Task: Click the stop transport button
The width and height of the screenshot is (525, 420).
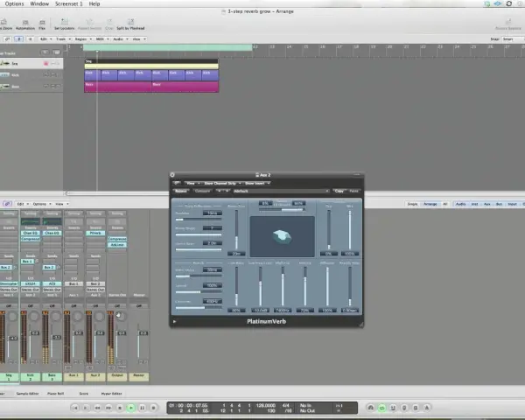Action: [x=120, y=408]
